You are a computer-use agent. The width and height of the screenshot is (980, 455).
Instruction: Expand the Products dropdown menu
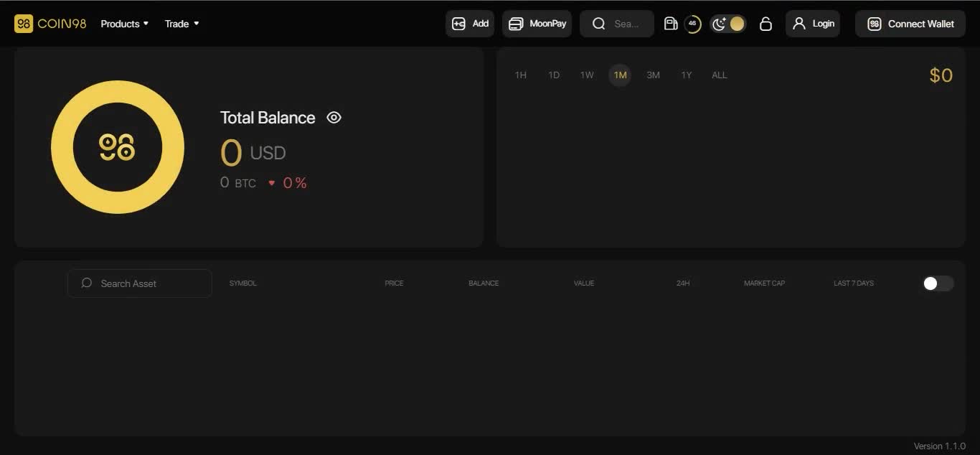tap(125, 24)
